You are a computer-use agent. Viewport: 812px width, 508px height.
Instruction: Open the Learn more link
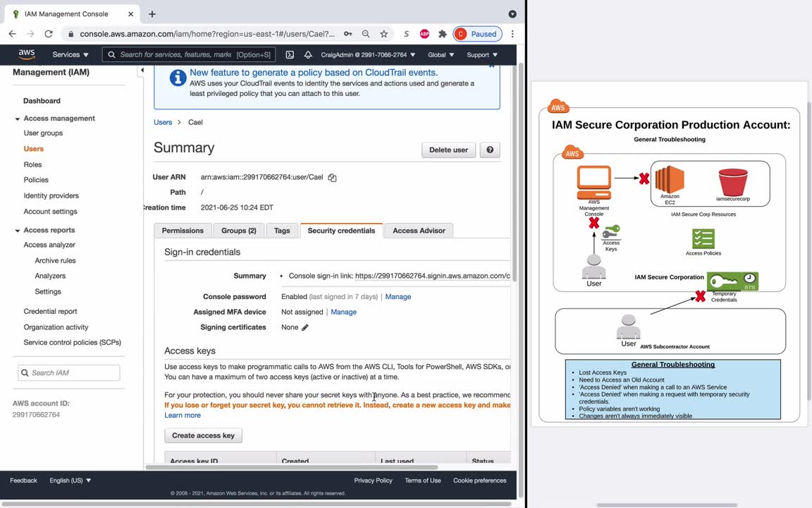(183, 415)
